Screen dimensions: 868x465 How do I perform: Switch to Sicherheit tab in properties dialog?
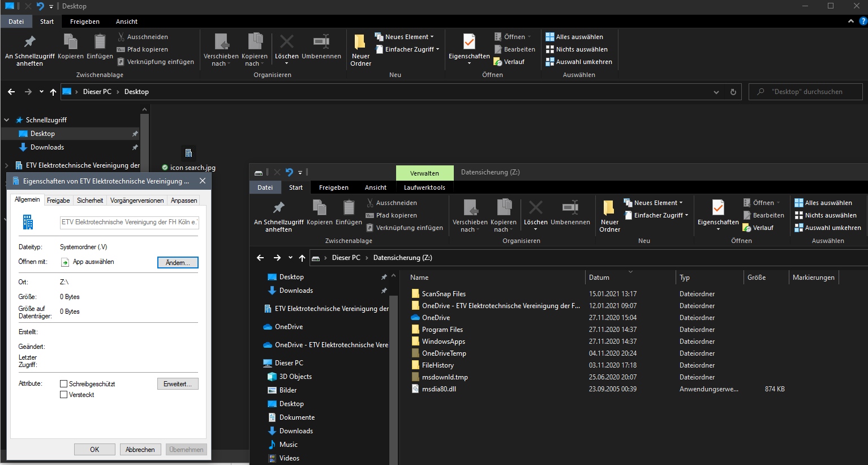[x=90, y=200]
